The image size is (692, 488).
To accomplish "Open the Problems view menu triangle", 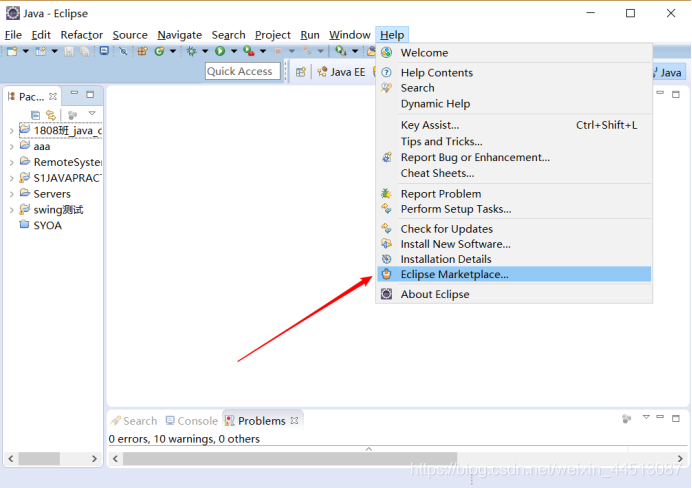I will coord(646,417).
